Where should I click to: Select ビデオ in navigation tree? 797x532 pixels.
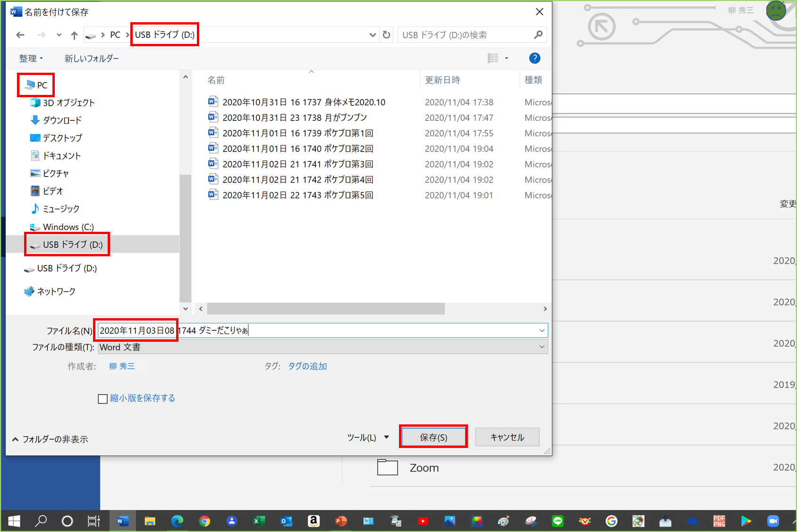click(x=46, y=191)
